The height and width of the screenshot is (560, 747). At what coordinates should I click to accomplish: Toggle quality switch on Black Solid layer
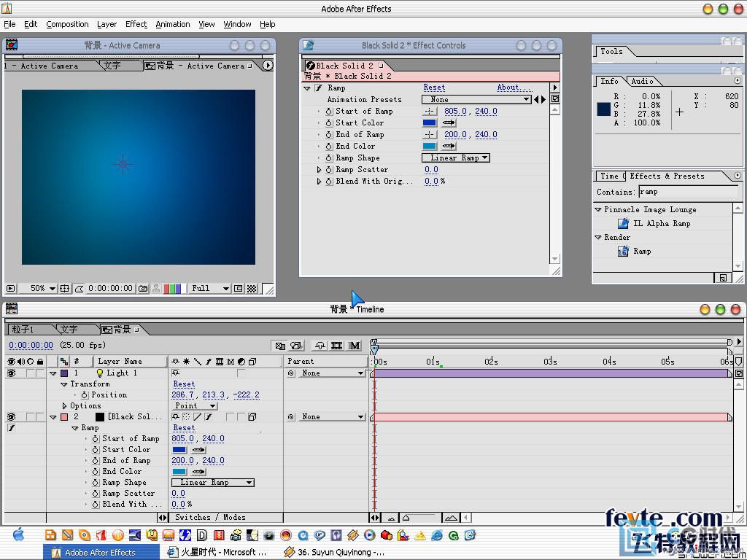coord(198,416)
